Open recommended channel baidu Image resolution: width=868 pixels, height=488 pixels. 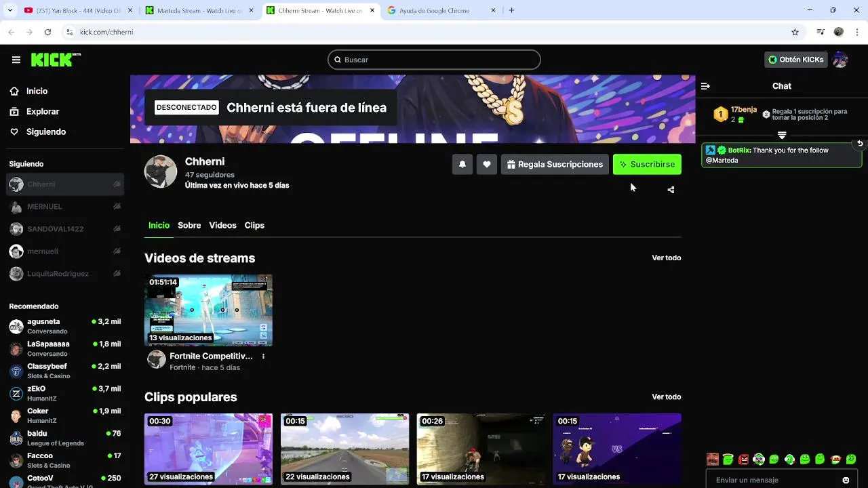pyautogui.click(x=65, y=438)
